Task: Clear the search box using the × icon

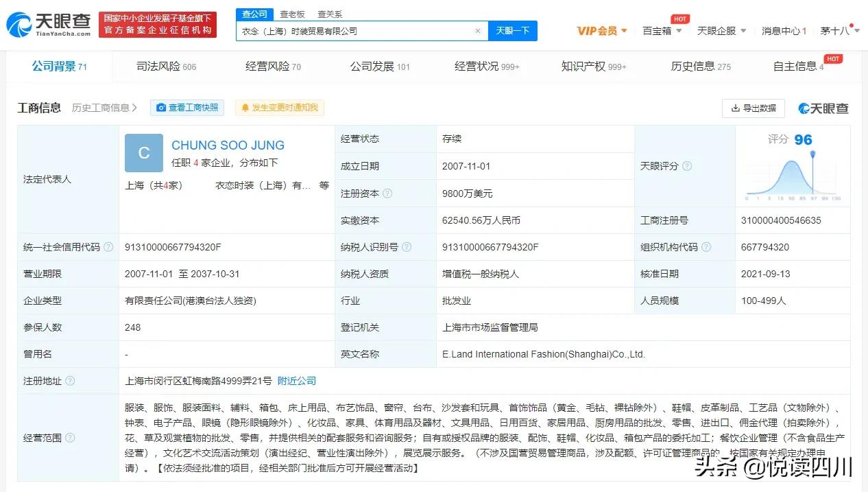Action: point(478,31)
